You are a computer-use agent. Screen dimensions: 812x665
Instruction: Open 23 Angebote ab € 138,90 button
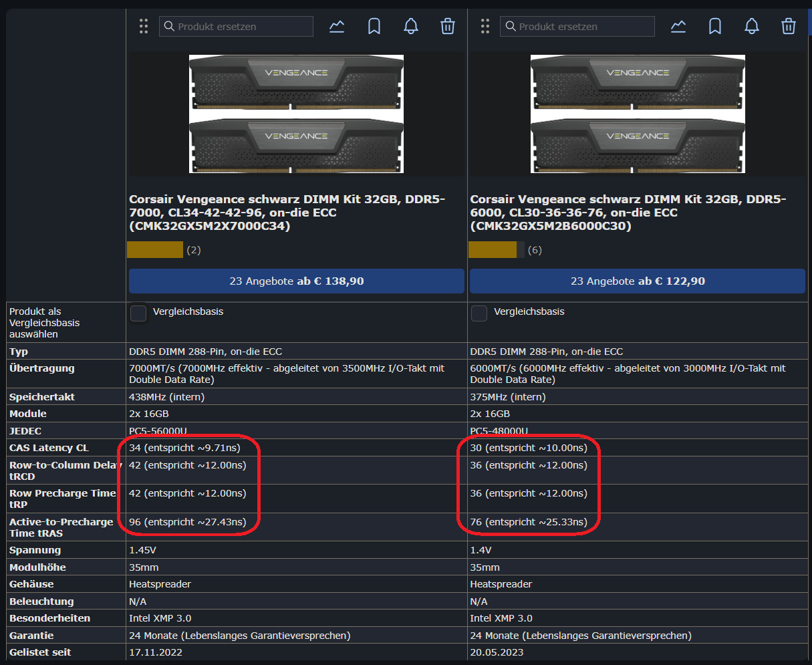(297, 281)
